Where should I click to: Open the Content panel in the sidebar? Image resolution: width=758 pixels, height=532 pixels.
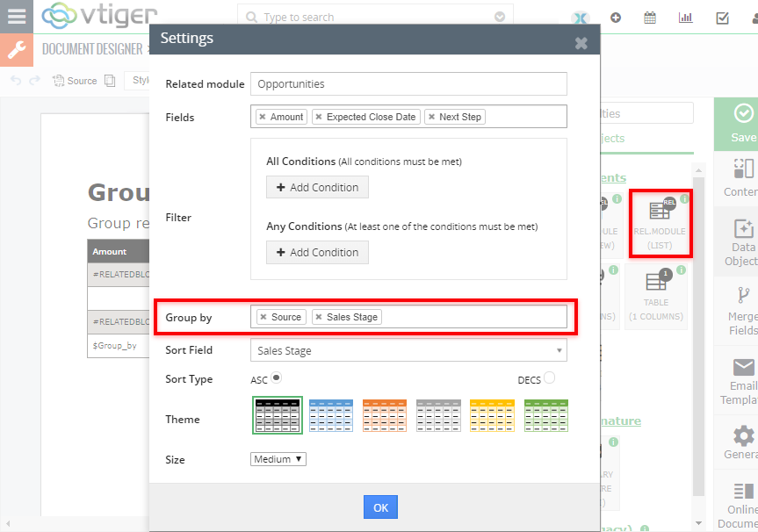coord(736,178)
